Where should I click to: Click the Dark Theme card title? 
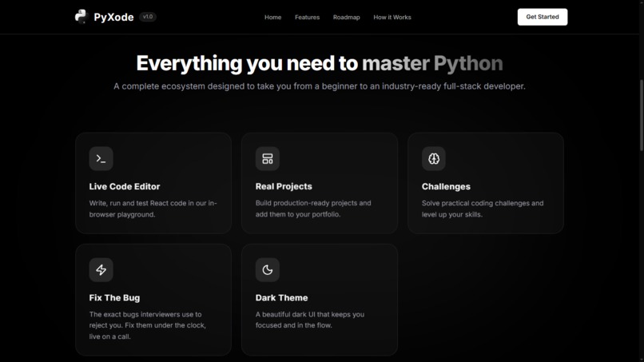[282, 298]
